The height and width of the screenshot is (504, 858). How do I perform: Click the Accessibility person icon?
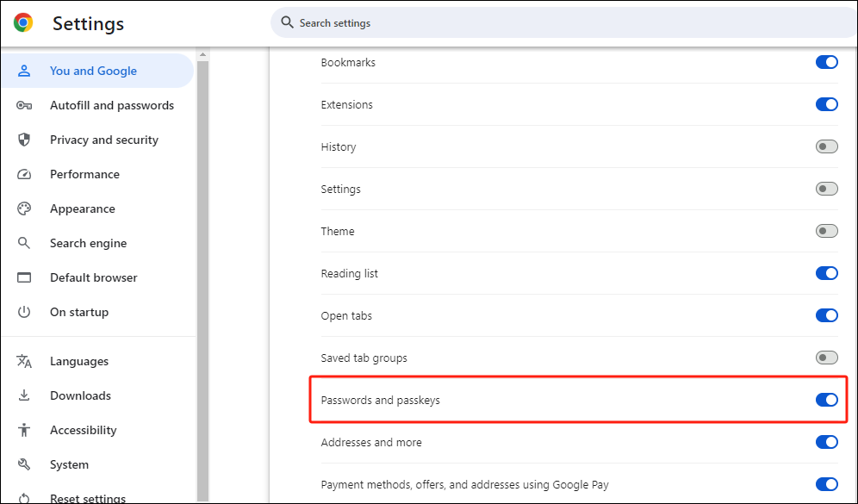click(24, 430)
